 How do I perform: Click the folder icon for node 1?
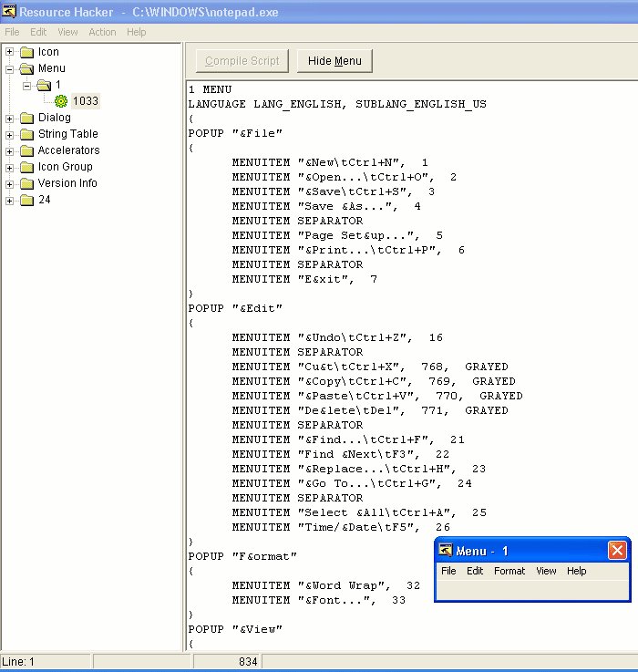tap(44, 85)
